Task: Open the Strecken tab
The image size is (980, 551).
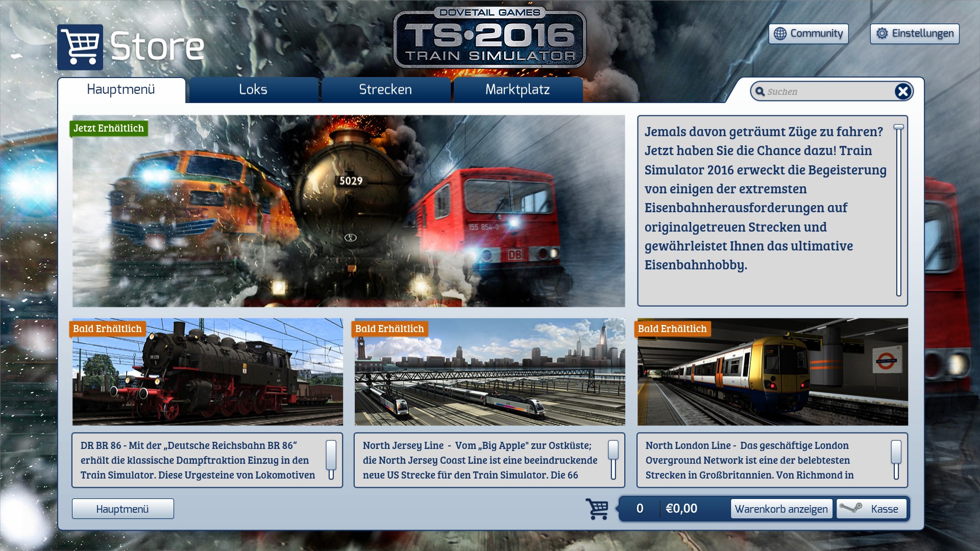Action: [385, 90]
